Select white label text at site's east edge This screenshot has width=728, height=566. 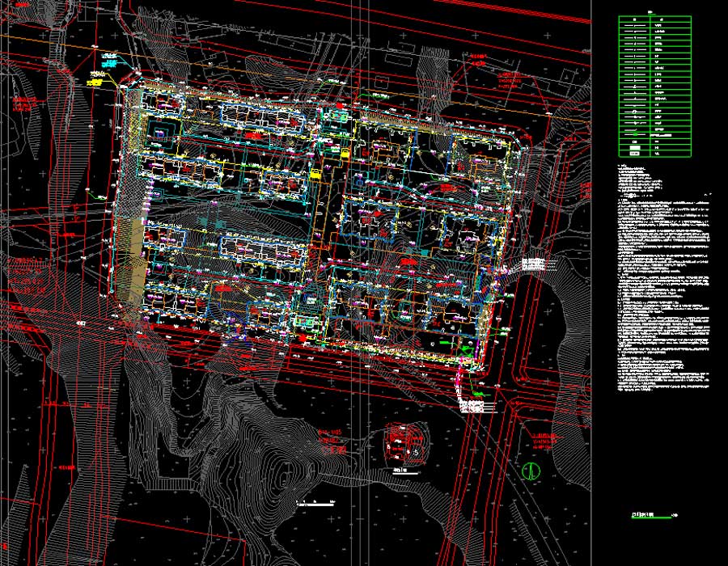pos(535,265)
